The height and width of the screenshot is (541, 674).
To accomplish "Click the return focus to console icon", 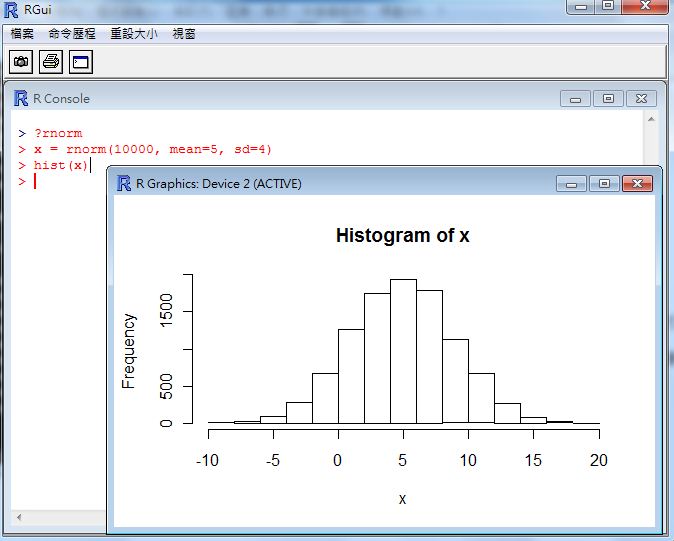I will (80, 62).
